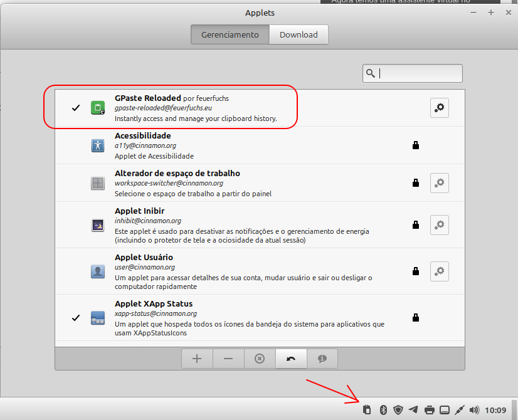518x420 pixels.
Task: Open the printer icon in the system tray
Action: (429, 410)
